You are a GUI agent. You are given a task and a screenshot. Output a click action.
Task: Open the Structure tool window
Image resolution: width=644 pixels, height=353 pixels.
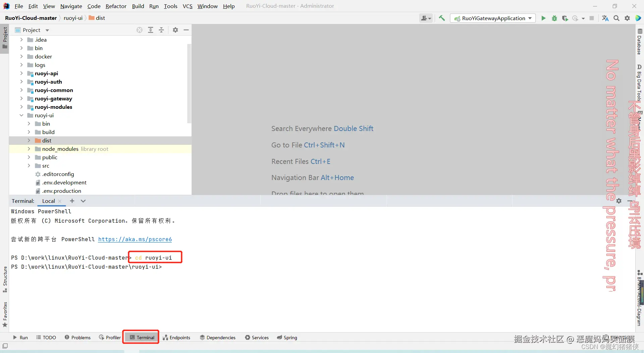point(5,279)
